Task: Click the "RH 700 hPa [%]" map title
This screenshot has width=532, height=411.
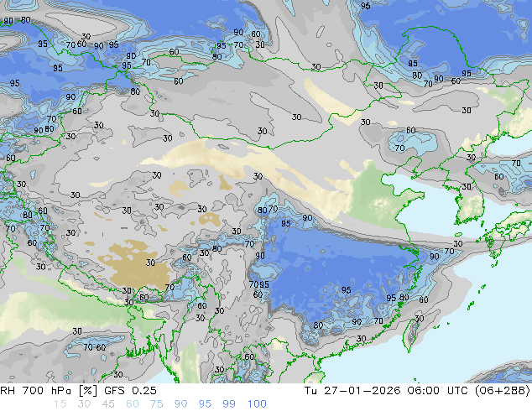Action: coord(49,391)
